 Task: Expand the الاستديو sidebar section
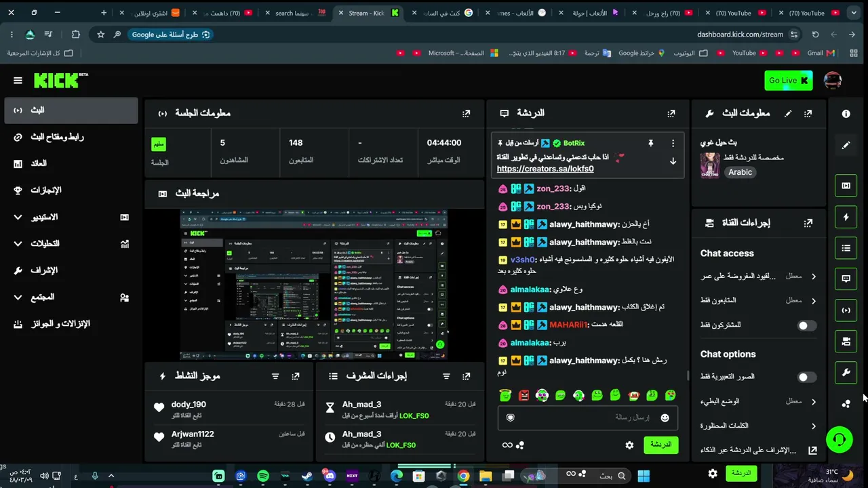pos(71,217)
